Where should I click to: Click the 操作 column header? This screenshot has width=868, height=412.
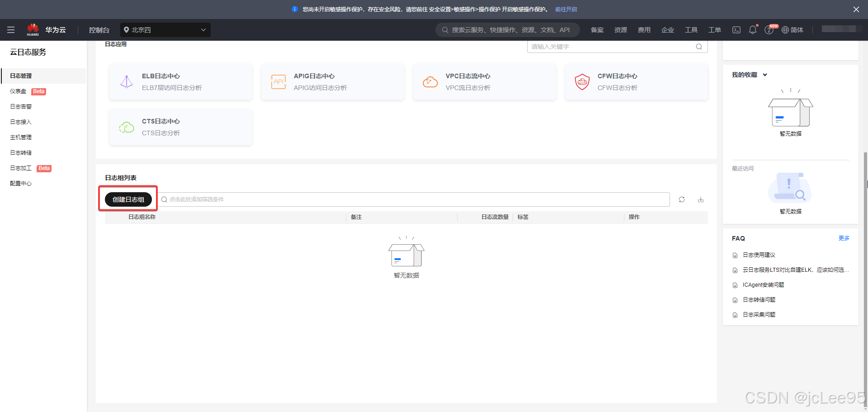634,217
